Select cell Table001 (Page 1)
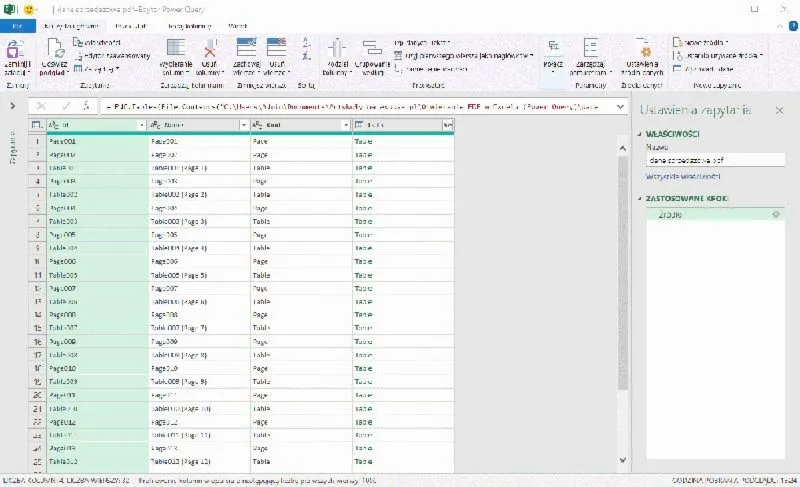This screenshot has height=487, width=800. (x=199, y=168)
